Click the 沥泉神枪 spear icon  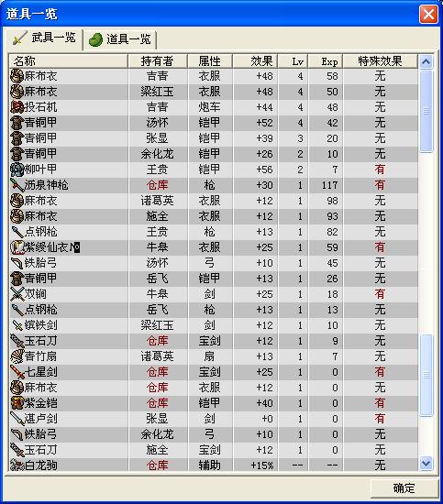pos(17,185)
